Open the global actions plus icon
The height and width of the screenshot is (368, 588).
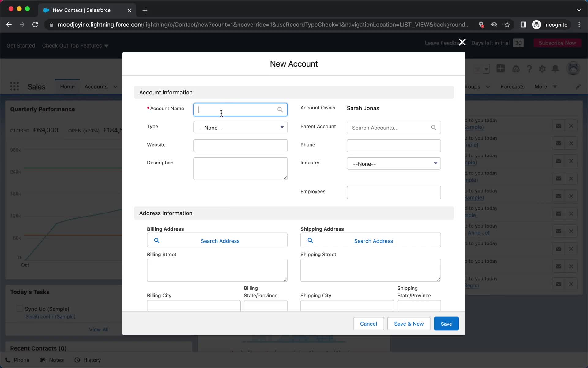(x=501, y=68)
